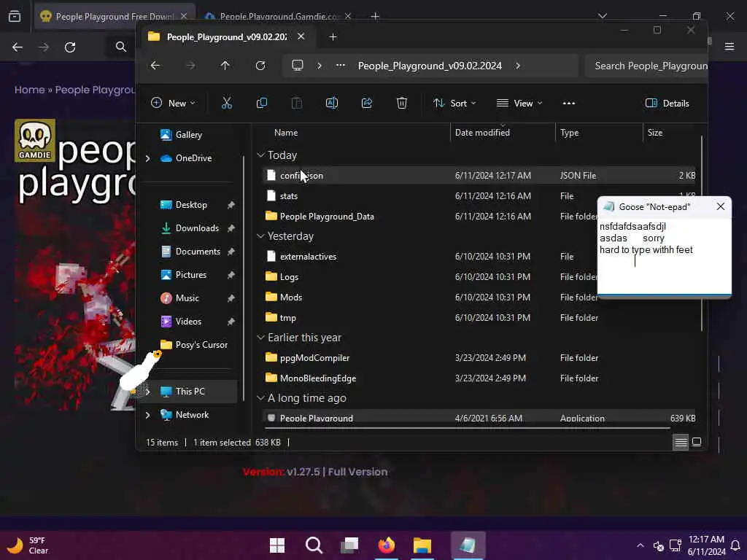Open Windows Start menu
The height and width of the screenshot is (560, 747).
coord(276,545)
